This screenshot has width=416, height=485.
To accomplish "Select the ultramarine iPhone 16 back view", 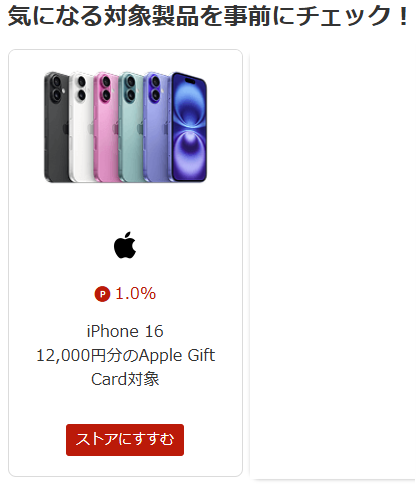I will click(157, 127).
